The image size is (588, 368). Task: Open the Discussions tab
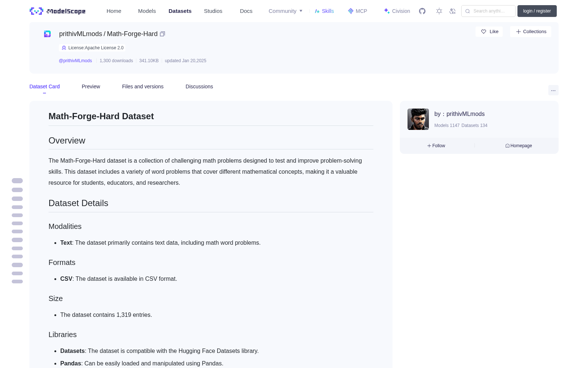[x=199, y=86]
